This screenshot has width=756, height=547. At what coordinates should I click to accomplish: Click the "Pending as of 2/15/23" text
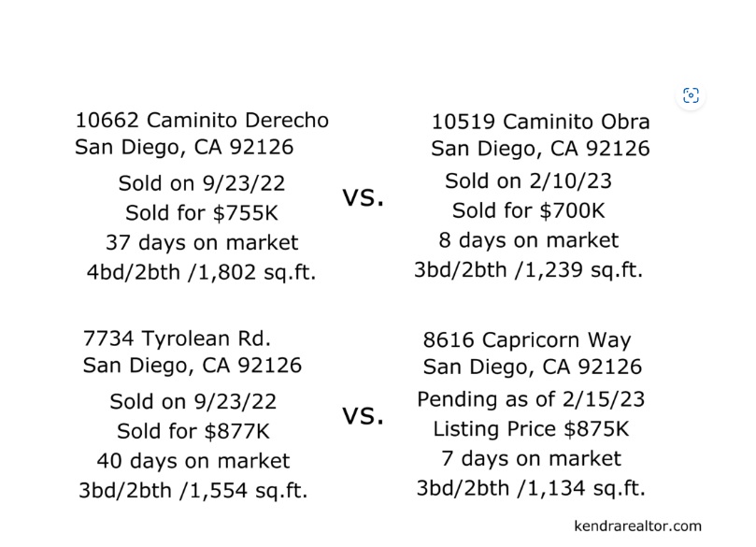[x=531, y=399]
